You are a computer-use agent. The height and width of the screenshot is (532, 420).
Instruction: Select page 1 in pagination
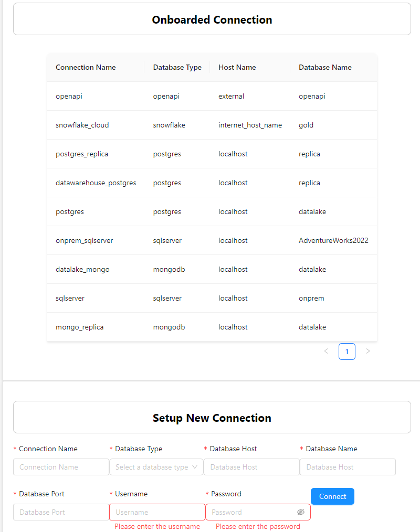(347, 352)
